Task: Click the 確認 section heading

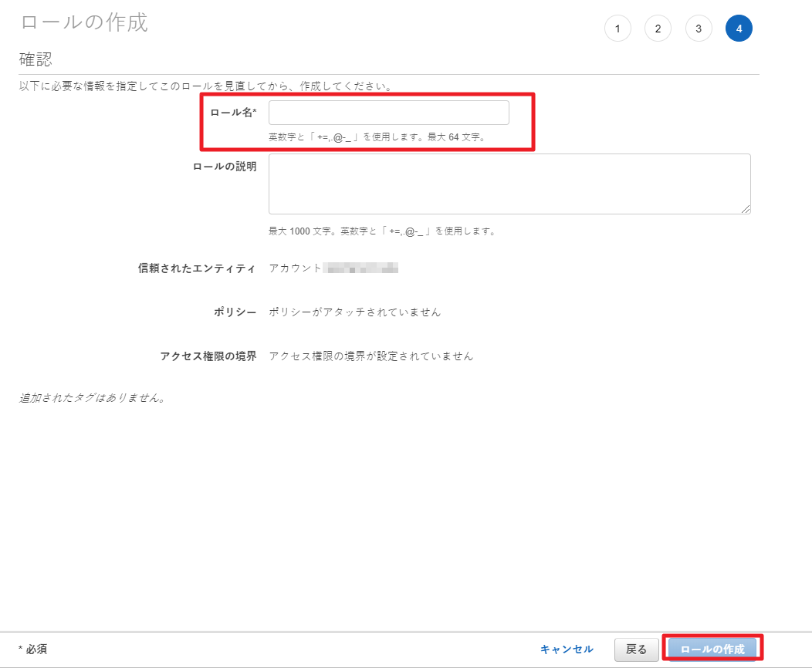Action: [x=36, y=59]
